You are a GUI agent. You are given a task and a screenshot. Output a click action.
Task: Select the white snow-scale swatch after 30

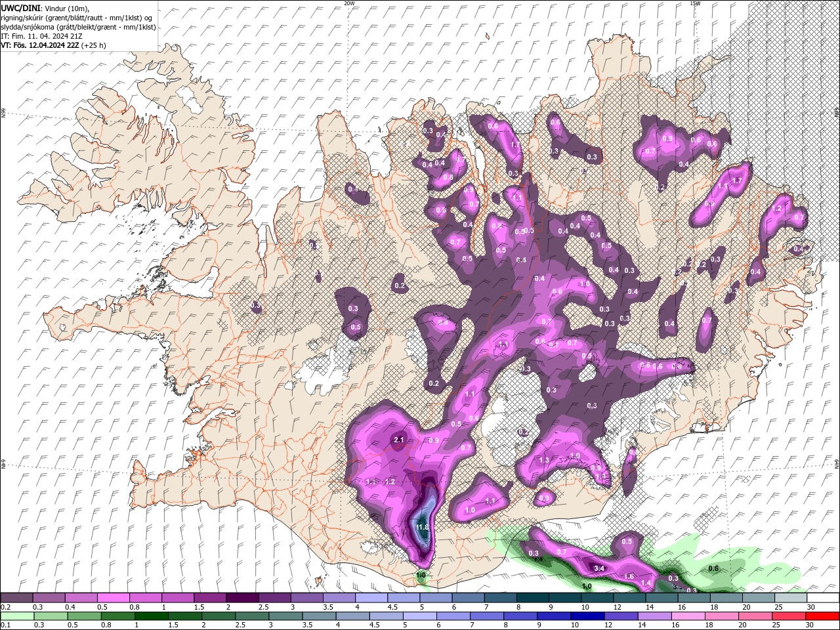(822, 598)
